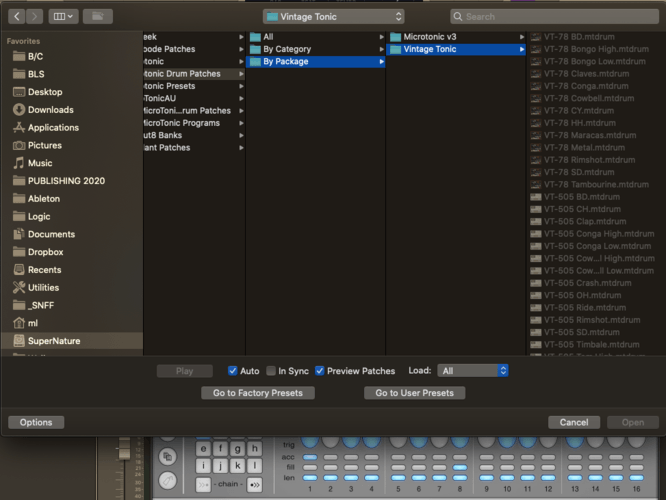Toggle the Auto checkbox
This screenshot has width=666, height=500.
tap(232, 371)
